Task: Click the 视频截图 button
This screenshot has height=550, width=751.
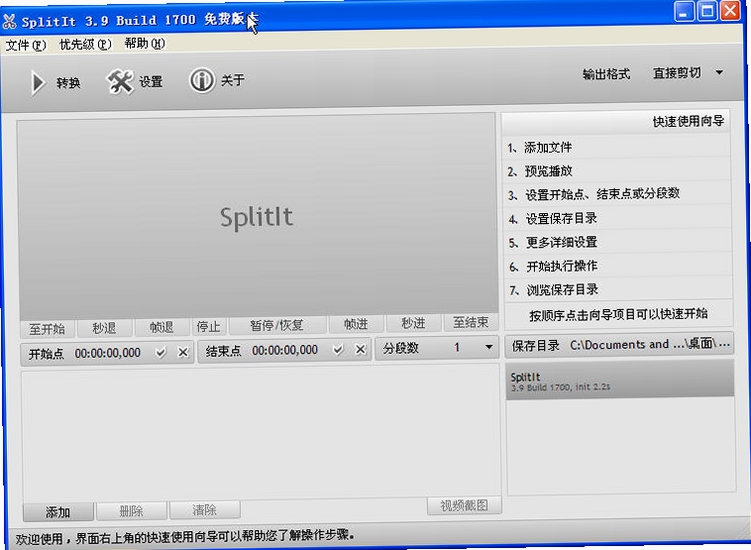Action: coord(464,505)
